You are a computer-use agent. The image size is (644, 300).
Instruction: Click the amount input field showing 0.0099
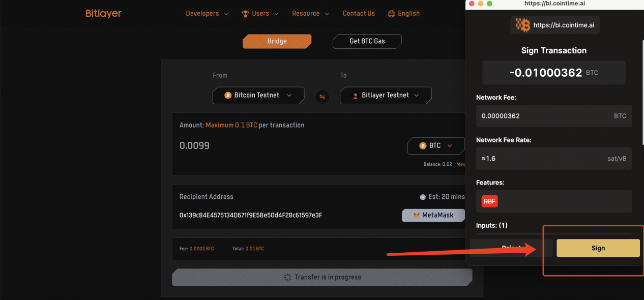point(254,146)
